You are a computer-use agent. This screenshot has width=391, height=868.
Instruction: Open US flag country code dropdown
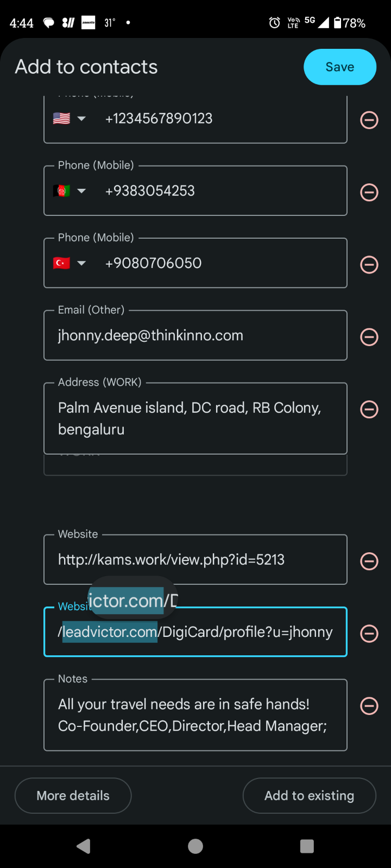(70, 118)
